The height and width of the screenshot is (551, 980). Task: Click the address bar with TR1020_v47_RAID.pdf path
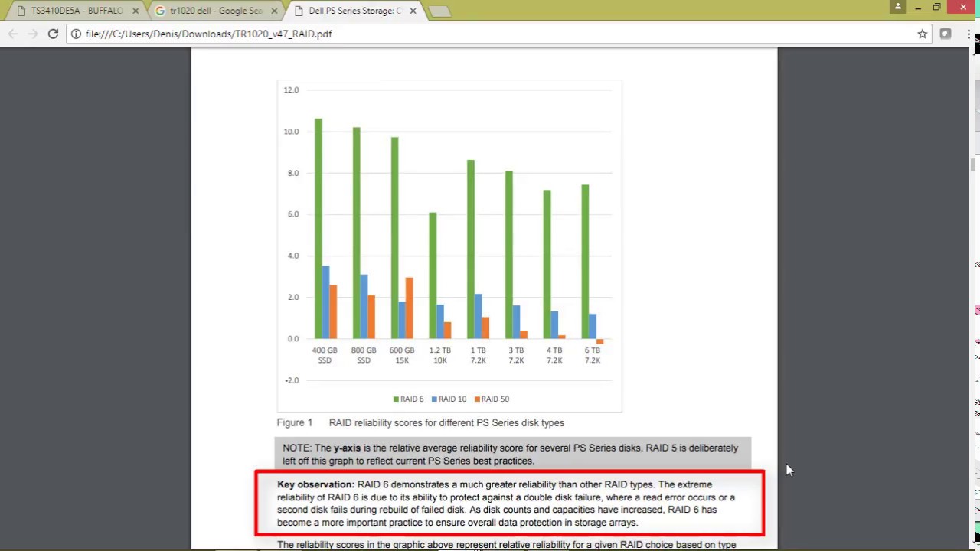click(499, 34)
